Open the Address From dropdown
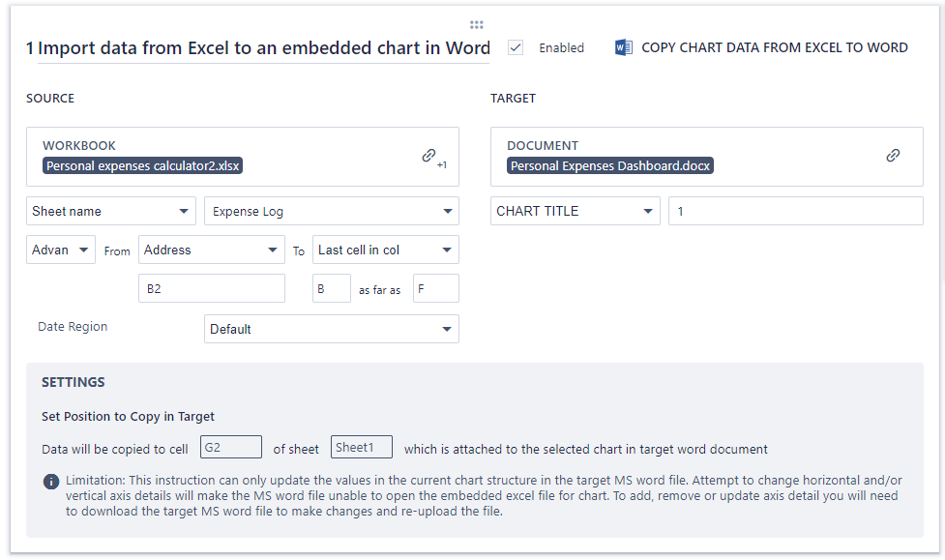This screenshot has height=560, width=945. pos(212,250)
